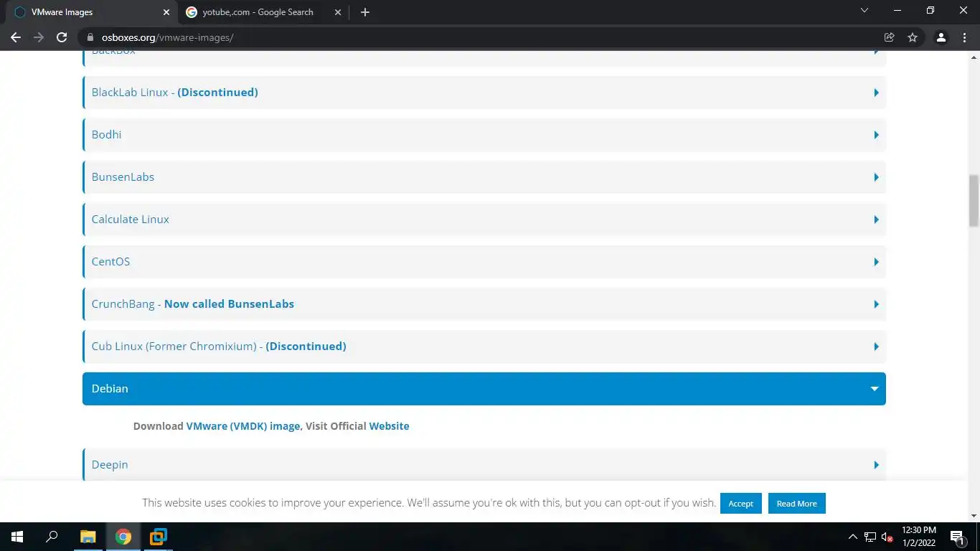Close the VMware Images tab

point(166,12)
